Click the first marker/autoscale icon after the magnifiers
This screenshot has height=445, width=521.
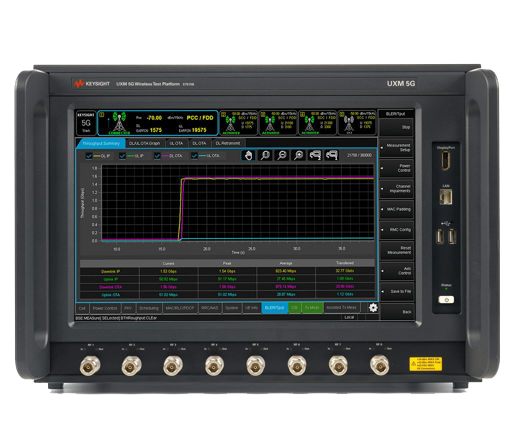315,155
